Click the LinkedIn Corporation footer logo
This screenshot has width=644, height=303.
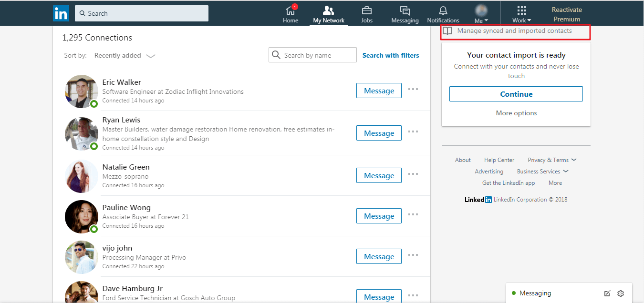tap(478, 200)
